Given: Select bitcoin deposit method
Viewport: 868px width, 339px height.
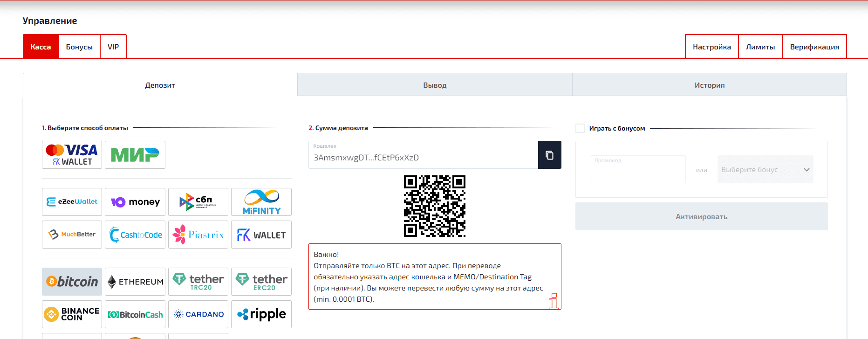Looking at the screenshot, I should coord(72,282).
